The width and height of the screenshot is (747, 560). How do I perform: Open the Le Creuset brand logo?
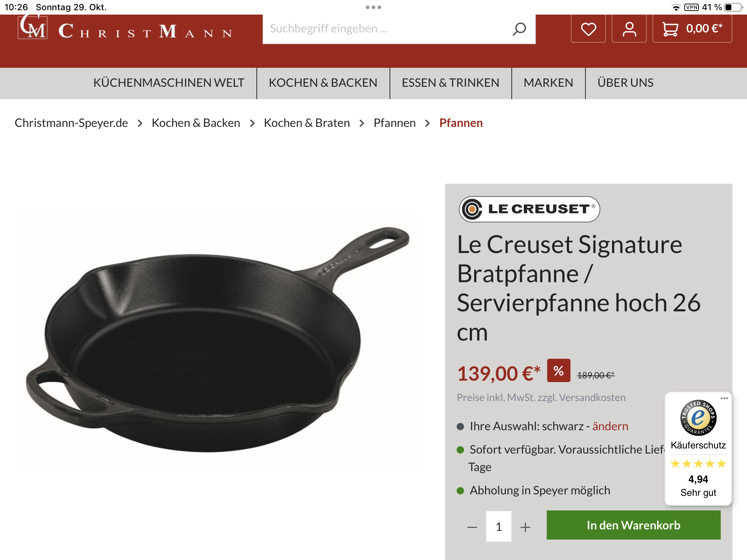tap(529, 209)
